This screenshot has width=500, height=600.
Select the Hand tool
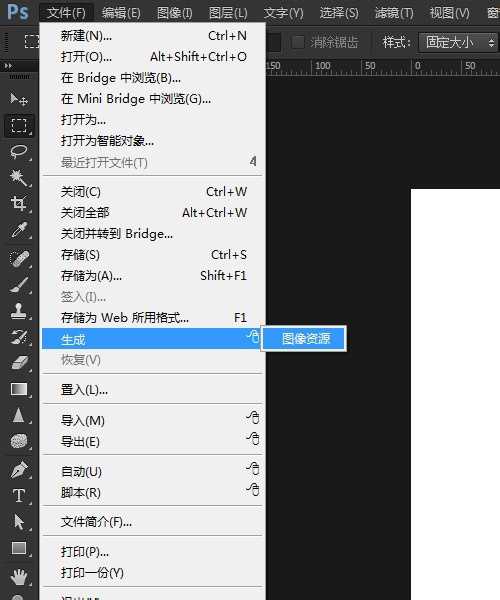18,576
